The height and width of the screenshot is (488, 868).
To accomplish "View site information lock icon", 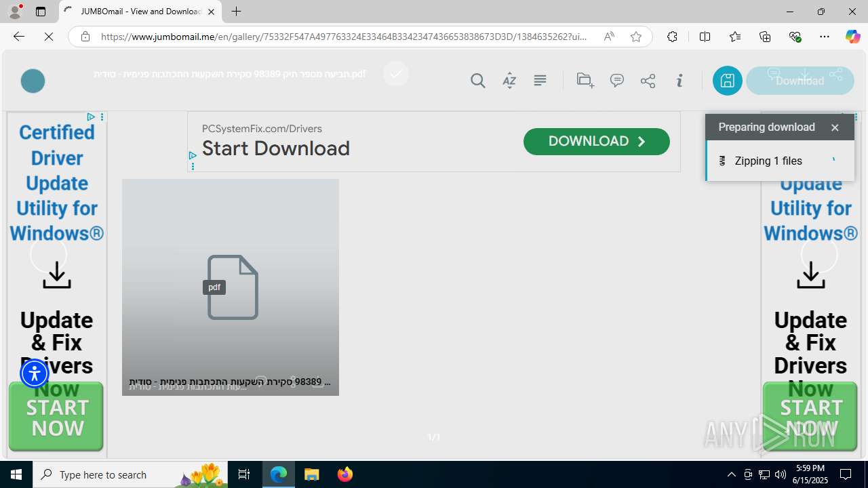I will 85,37.
